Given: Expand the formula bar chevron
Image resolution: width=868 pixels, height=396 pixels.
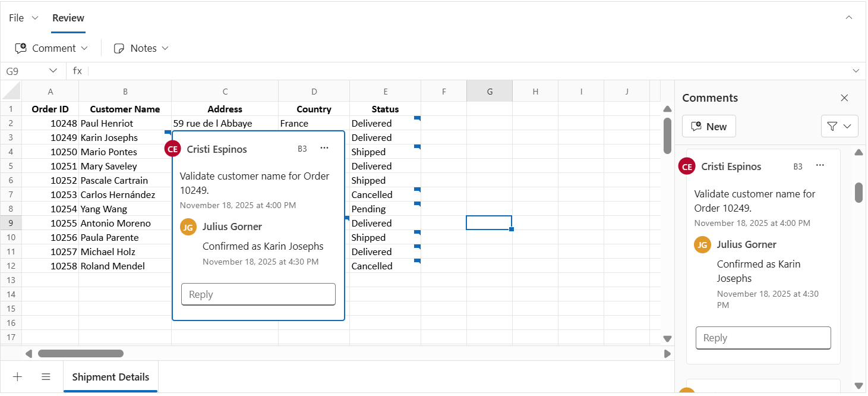Looking at the screenshot, I should click(x=856, y=71).
